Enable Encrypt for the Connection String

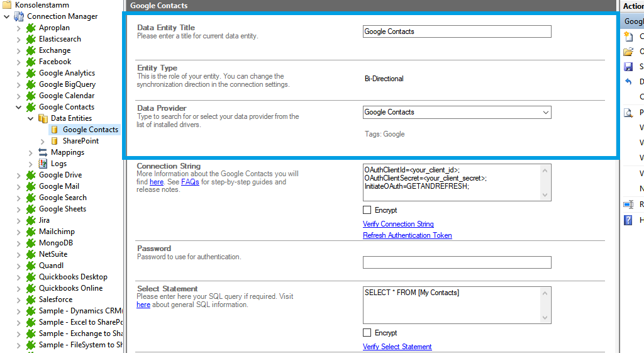[x=367, y=210]
